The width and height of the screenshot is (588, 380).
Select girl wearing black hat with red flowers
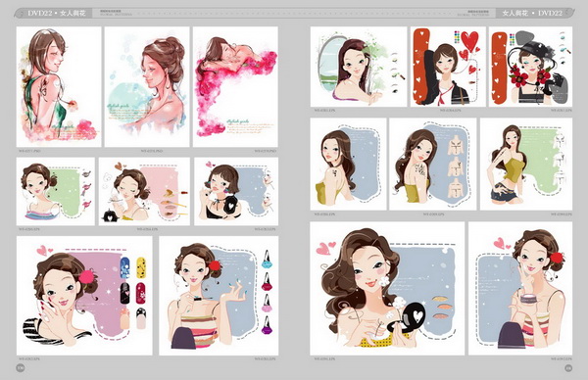coord(530,67)
